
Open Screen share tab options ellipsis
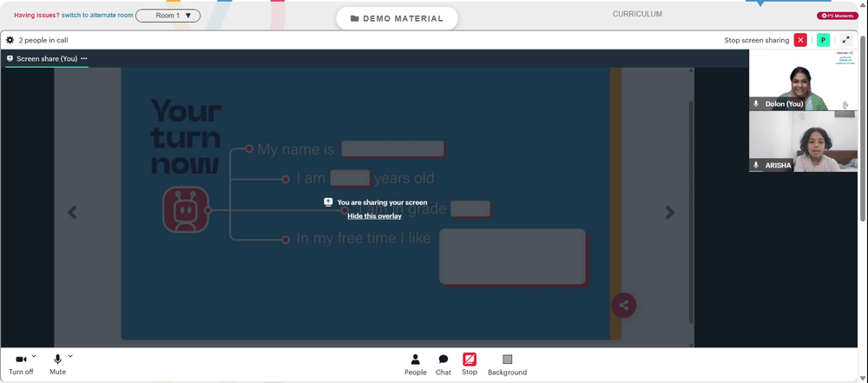click(x=84, y=58)
